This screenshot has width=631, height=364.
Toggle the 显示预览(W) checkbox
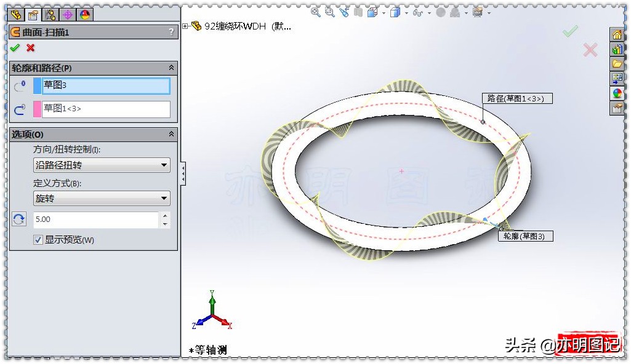39,240
